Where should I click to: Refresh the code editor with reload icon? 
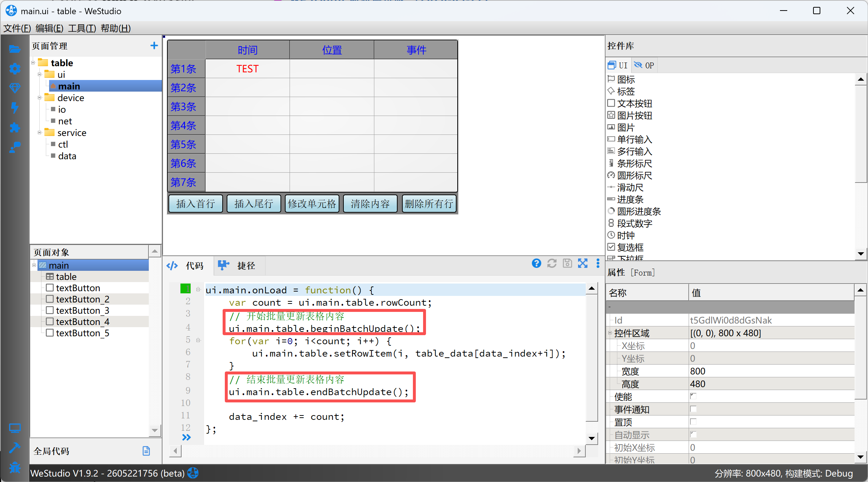552,264
